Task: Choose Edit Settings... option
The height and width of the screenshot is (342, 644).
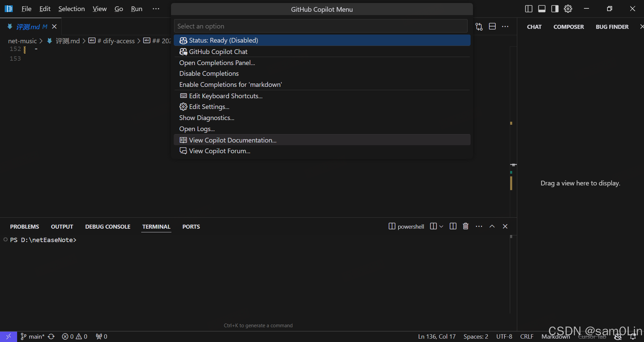Action: (x=322, y=107)
